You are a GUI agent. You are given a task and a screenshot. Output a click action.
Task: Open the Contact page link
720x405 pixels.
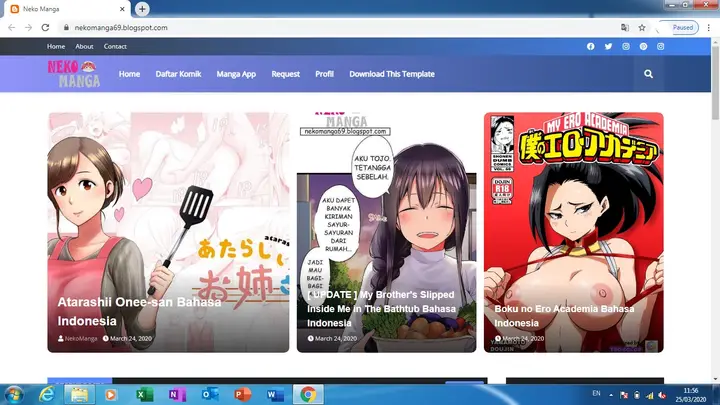[x=115, y=46]
